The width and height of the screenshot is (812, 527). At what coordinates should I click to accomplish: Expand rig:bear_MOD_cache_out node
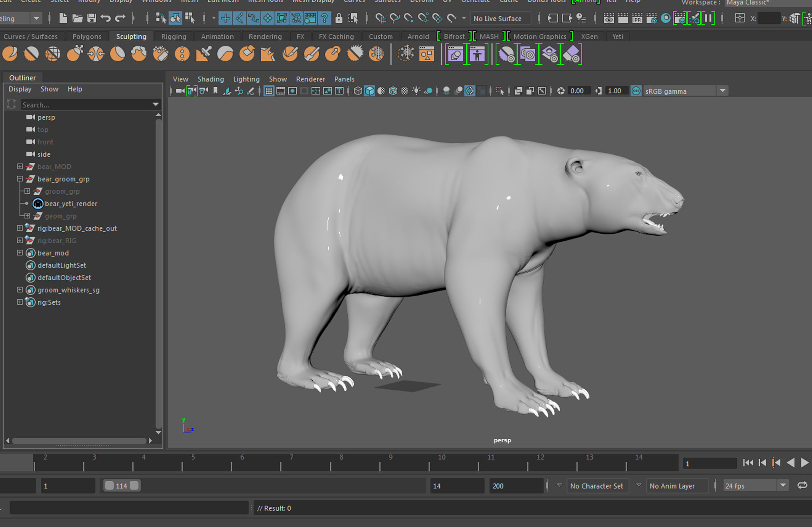[x=19, y=228]
